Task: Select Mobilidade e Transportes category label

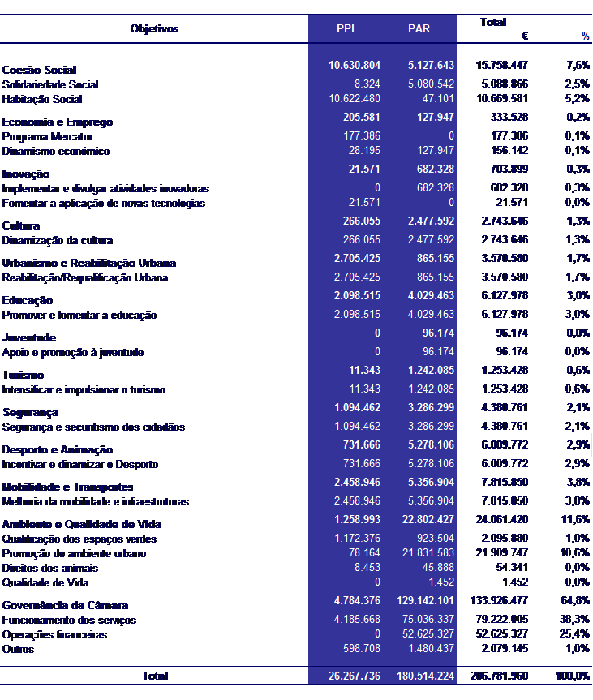Action: pos(67,487)
